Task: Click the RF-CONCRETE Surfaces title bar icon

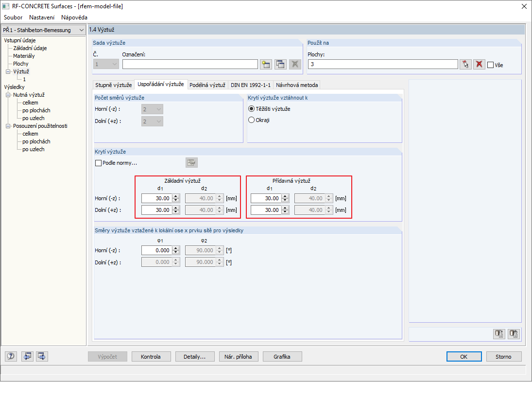Action: pos(5,6)
